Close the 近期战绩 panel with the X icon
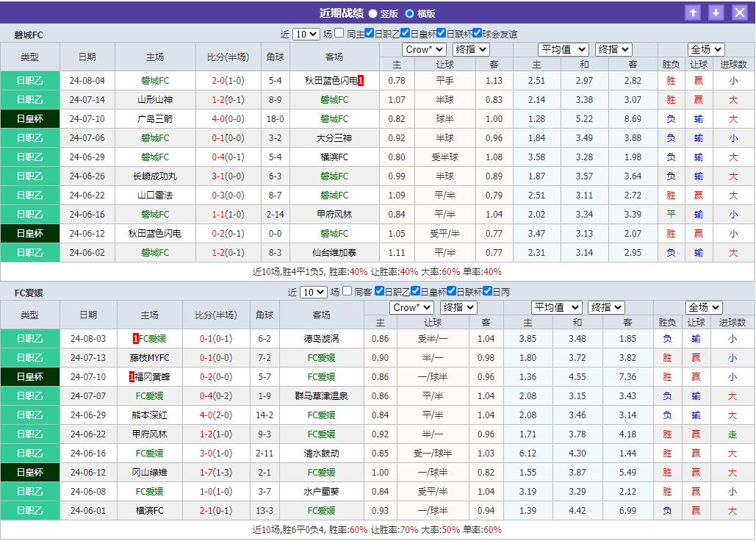 (x=741, y=12)
